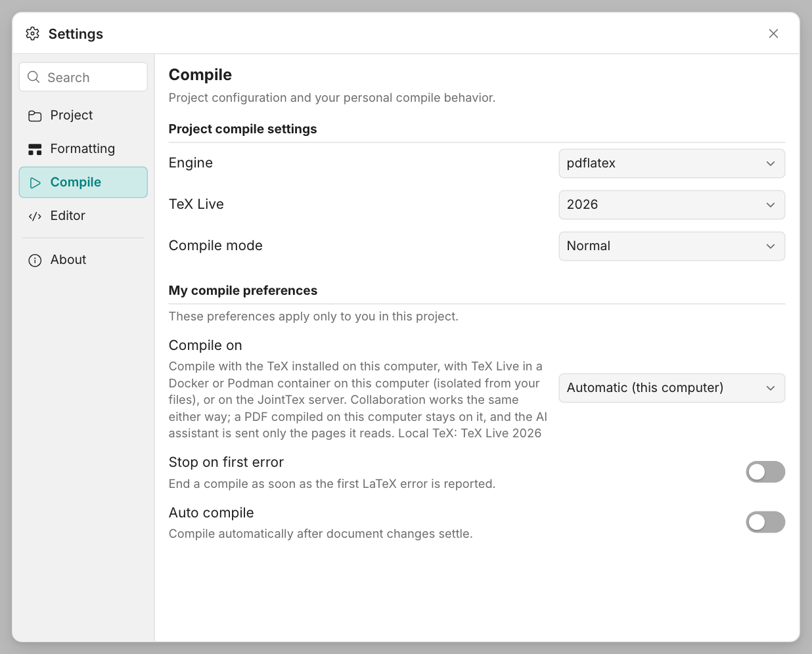Open the Compile mode Normal dropdown

tap(671, 246)
